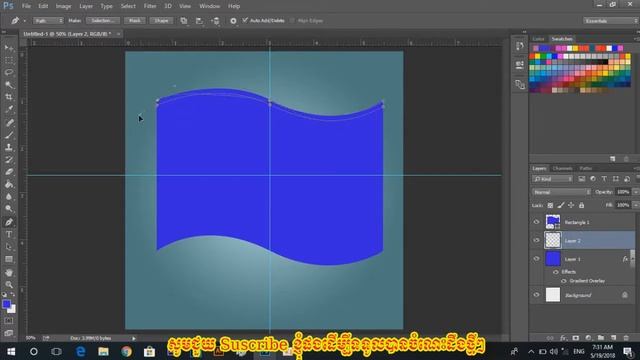The height and width of the screenshot is (360, 640).
Task: Collapse Layer 1 effects fx arrow
Action: (632, 259)
